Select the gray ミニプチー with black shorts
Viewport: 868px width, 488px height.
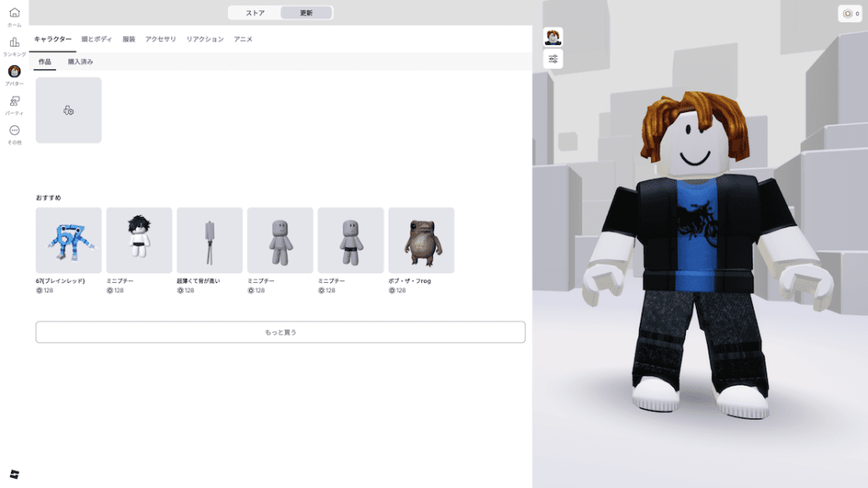tap(350, 240)
